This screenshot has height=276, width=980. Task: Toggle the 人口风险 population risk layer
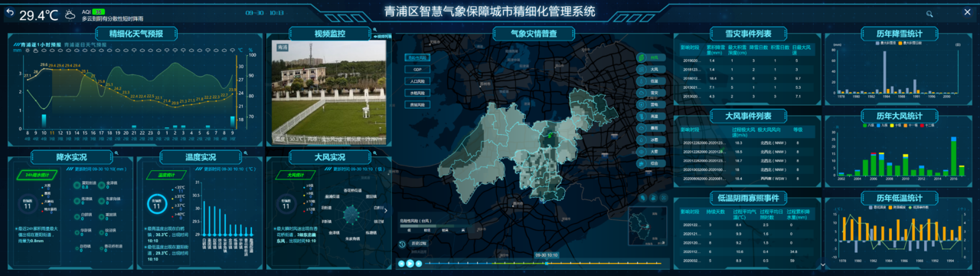(x=418, y=80)
